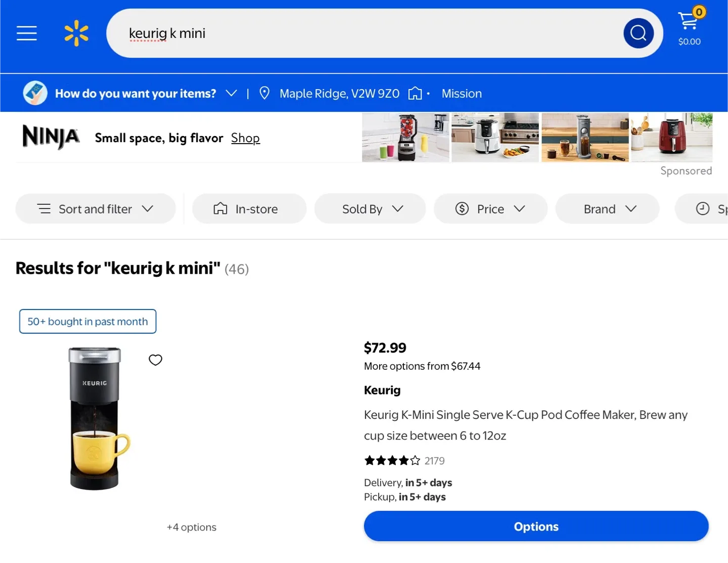
Task: Follow the Ninja Shop link
Action: point(245,138)
